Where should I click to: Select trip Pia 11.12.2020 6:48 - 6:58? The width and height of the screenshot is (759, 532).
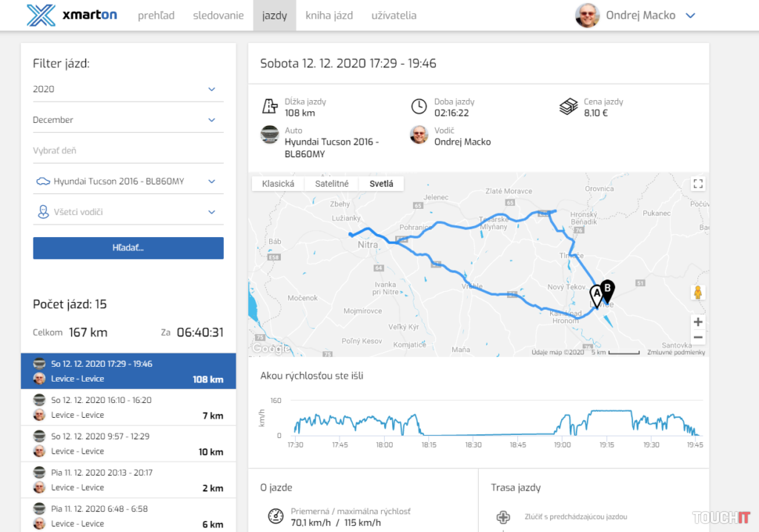click(x=128, y=516)
